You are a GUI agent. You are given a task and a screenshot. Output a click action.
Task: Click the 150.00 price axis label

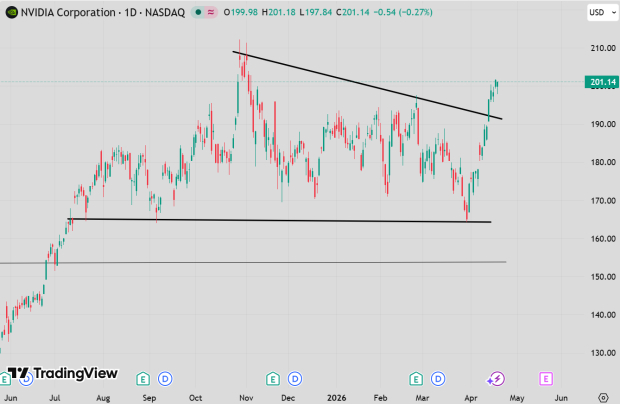pos(603,277)
